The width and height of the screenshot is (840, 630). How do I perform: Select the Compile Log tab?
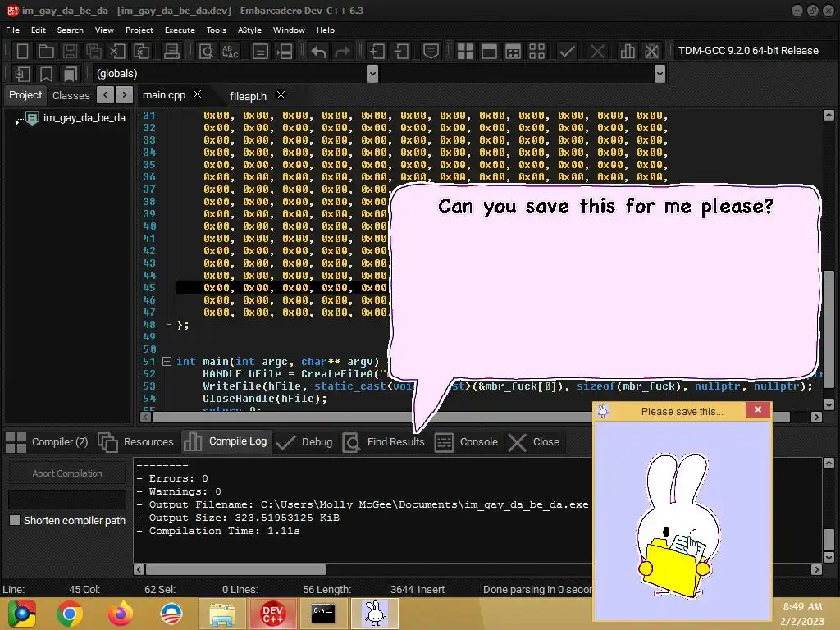pyautogui.click(x=226, y=441)
